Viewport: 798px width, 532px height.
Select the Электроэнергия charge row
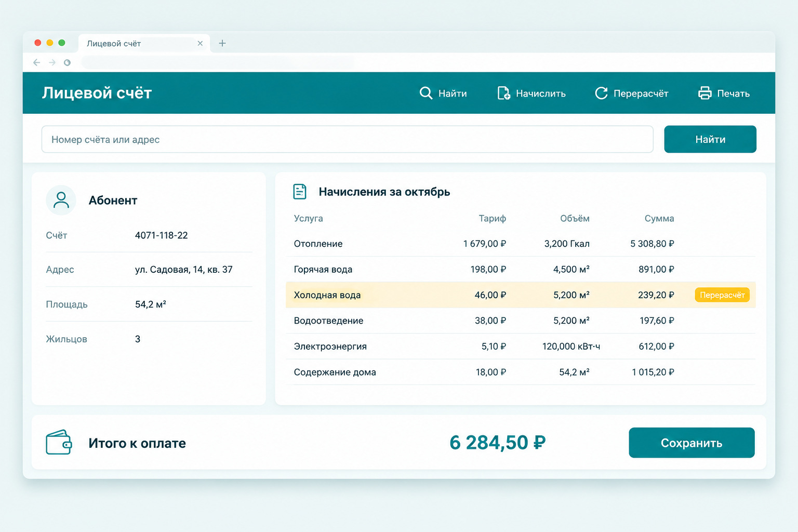[x=521, y=346]
